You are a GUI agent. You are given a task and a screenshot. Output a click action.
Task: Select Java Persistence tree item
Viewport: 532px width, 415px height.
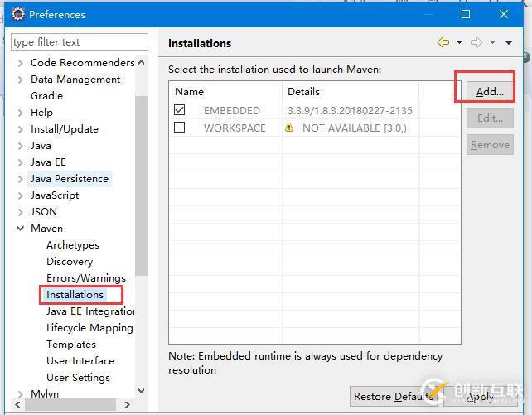[70, 179]
